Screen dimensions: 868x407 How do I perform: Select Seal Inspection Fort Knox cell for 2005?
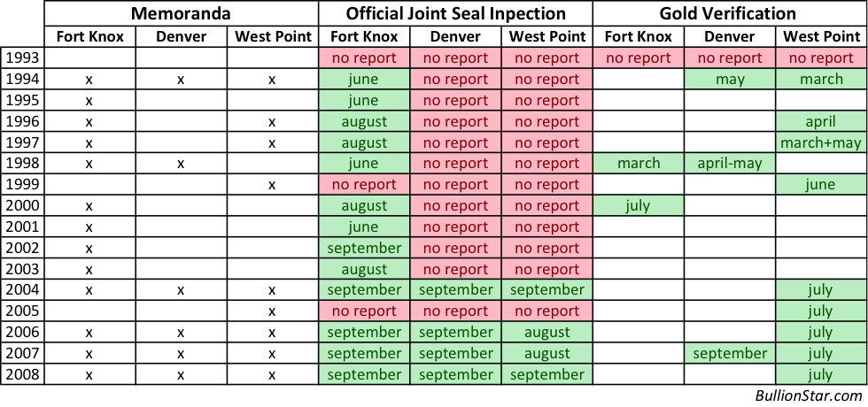point(364,311)
